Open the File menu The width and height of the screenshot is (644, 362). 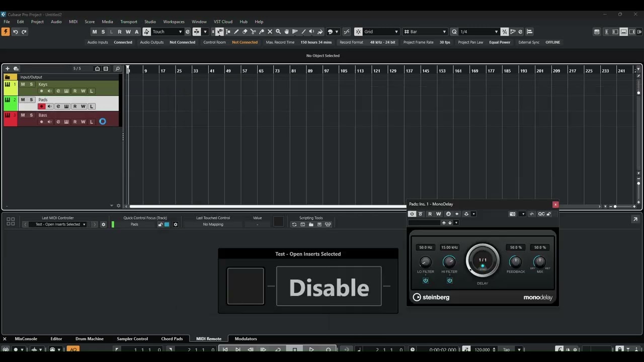coord(7,22)
